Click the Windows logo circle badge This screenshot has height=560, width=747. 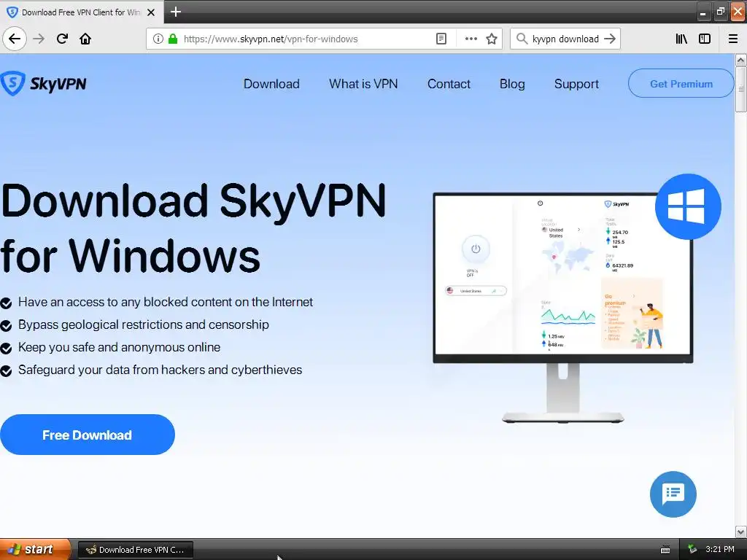tap(688, 206)
